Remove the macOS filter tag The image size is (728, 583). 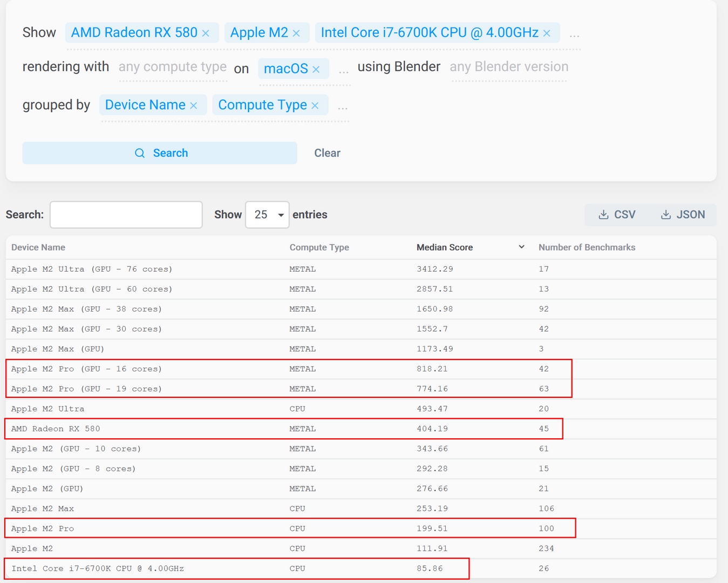[316, 69]
